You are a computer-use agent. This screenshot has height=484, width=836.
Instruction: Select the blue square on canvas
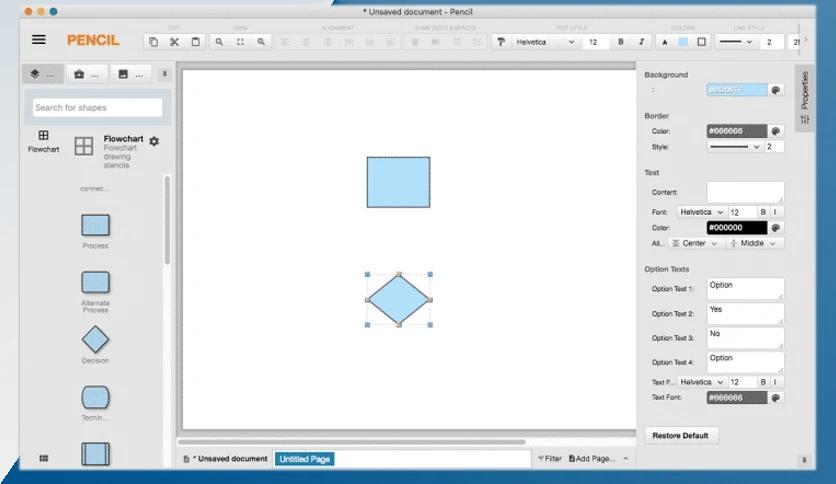tap(398, 182)
